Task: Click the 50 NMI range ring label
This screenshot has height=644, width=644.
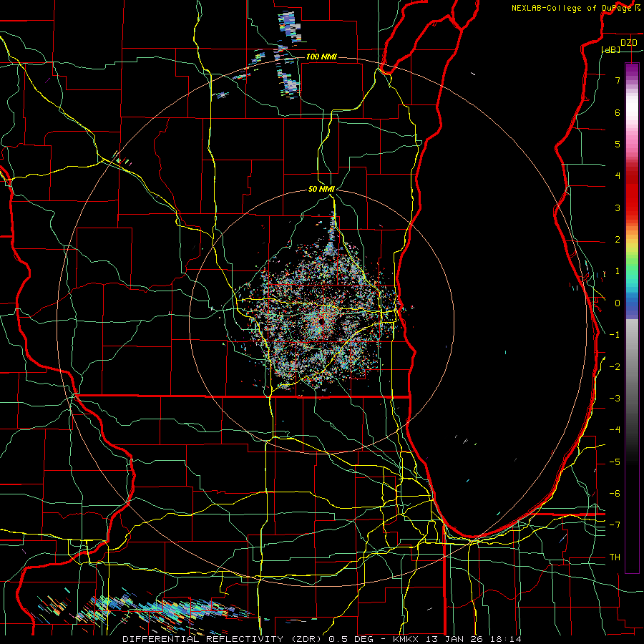Action: [321, 189]
